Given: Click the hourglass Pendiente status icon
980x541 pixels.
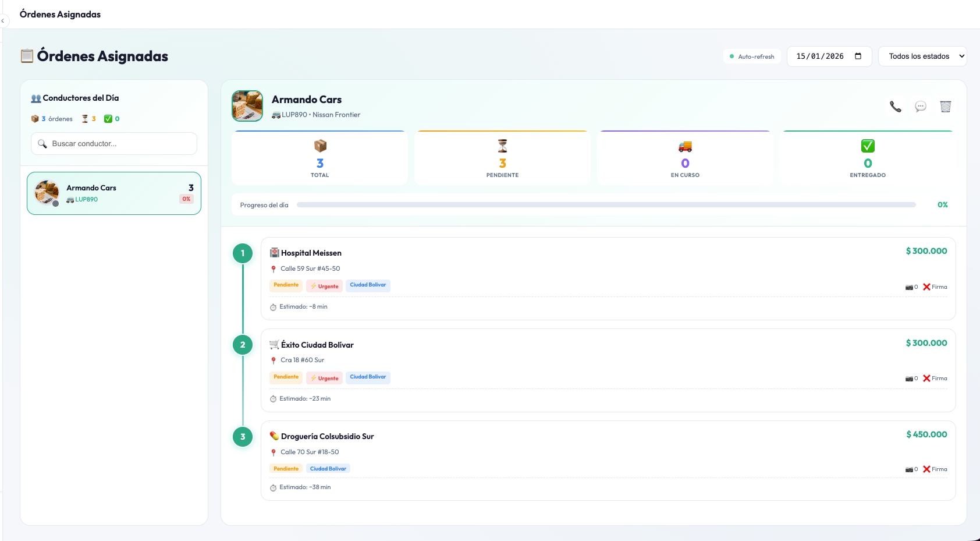Looking at the screenshot, I should pyautogui.click(x=502, y=146).
